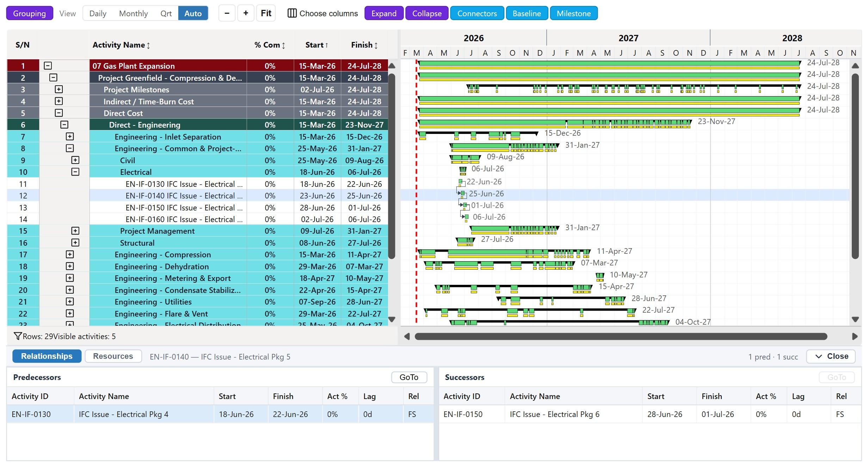
Task: Expand Indirect / Time-Burn Cost group
Action: (x=59, y=101)
